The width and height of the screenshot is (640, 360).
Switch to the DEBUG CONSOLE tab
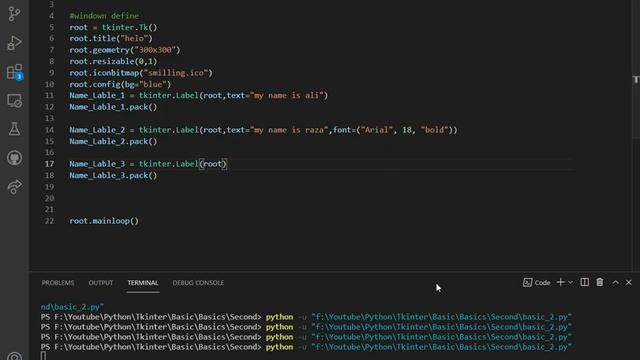click(x=198, y=282)
